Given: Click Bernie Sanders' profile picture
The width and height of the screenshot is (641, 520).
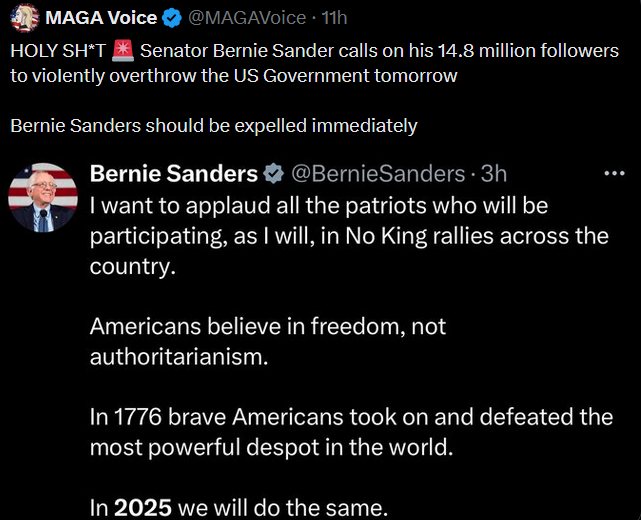Looking at the screenshot, I should [43, 198].
